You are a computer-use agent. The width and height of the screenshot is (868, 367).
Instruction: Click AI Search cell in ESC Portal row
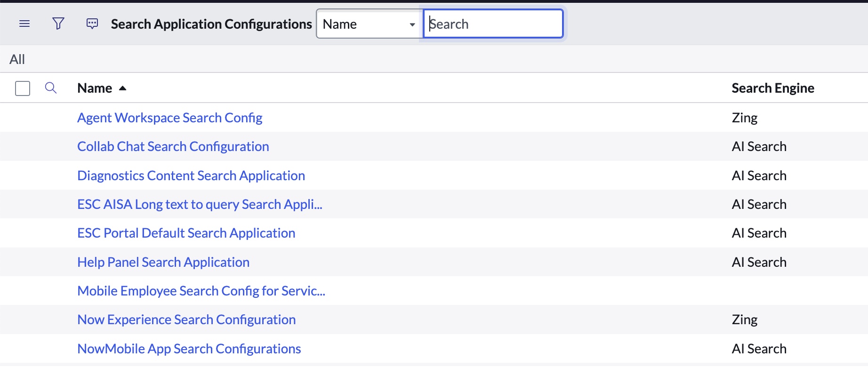click(759, 233)
